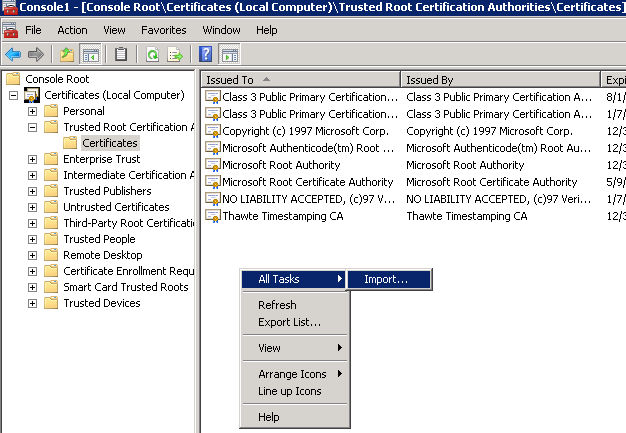
Task: Expand Intermediate Certification Authorities node
Action: pos(32,175)
